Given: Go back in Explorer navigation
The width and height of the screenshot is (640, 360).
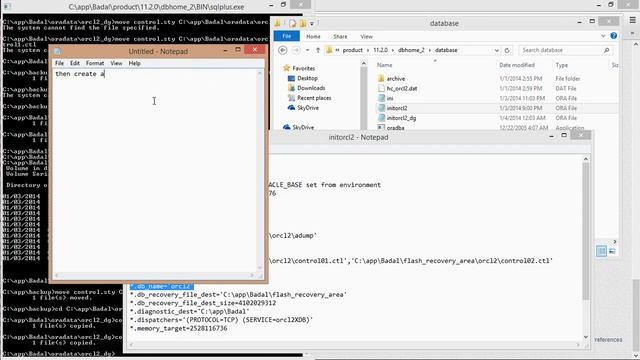Looking at the screenshot, I should [282, 50].
